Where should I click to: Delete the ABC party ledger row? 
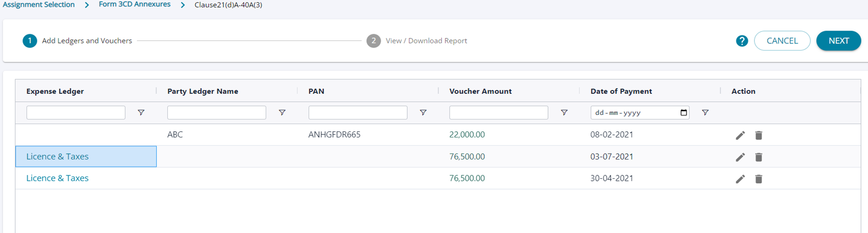(758, 135)
